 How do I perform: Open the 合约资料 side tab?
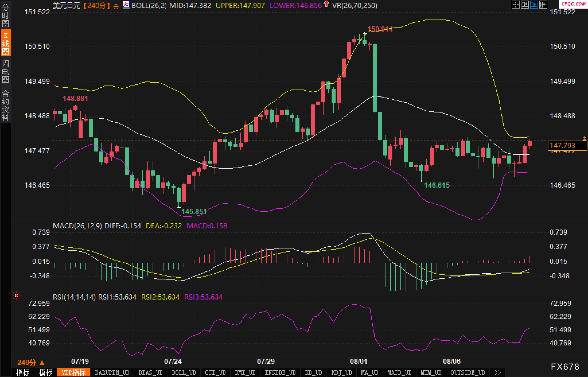pos(5,105)
